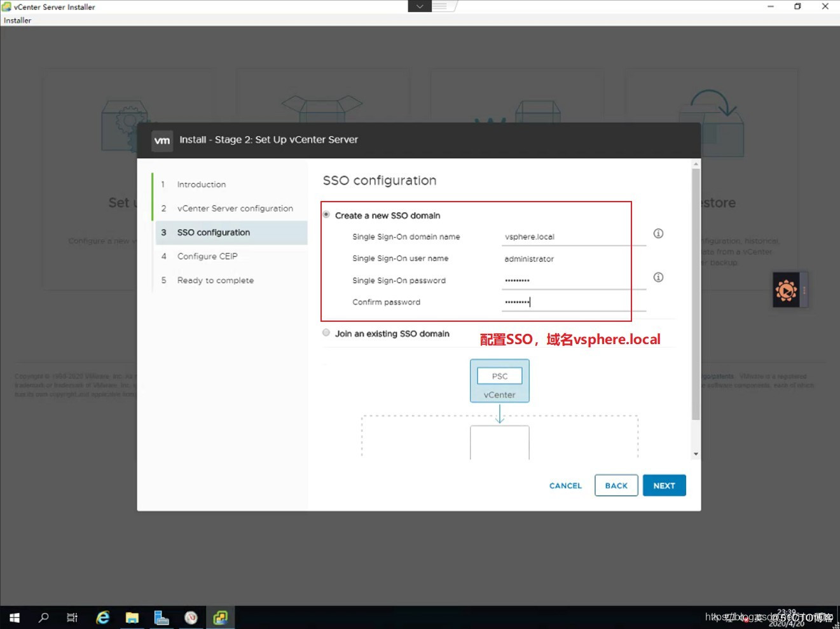The height and width of the screenshot is (629, 840).
Task: Click vCenter Server Installer title icon
Action: (6, 6)
